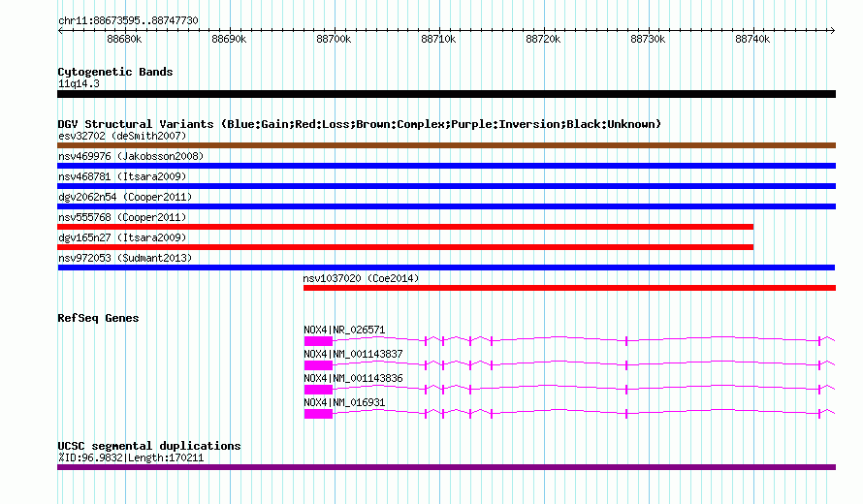The width and height of the screenshot is (863, 504).
Task: Click the 88740k ruler tick label
Action: (752, 39)
